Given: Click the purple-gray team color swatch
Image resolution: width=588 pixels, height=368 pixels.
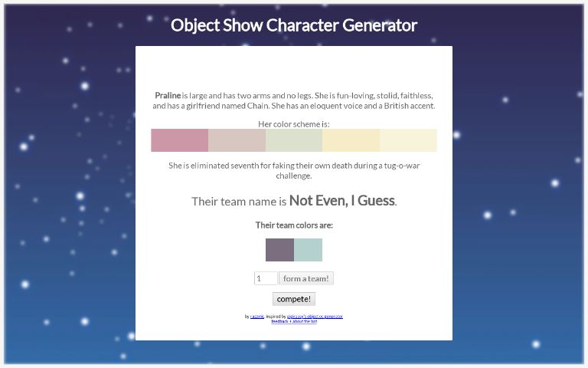Looking at the screenshot, I should pyautogui.click(x=279, y=250).
